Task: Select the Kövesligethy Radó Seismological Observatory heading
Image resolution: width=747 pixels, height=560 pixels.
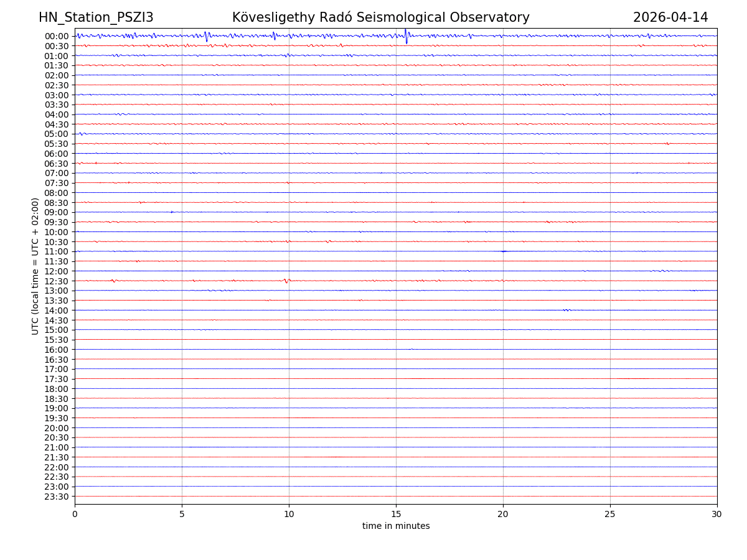Action: (x=380, y=17)
